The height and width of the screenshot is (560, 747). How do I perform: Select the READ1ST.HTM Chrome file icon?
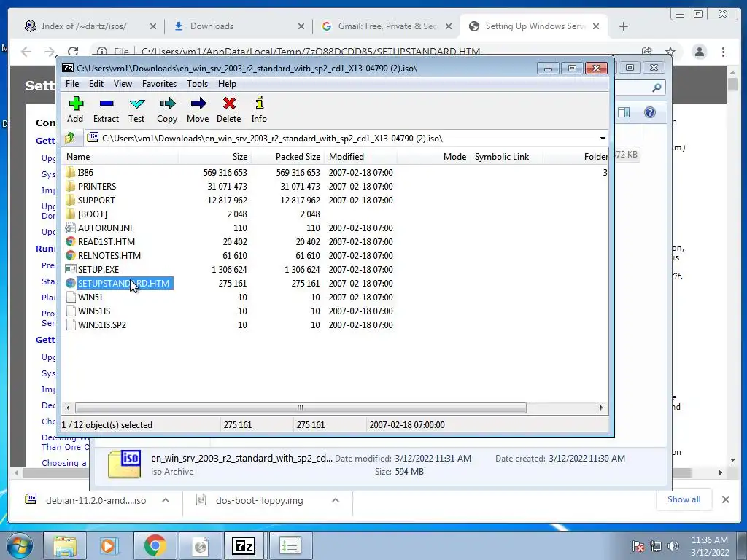tap(71, 242)
